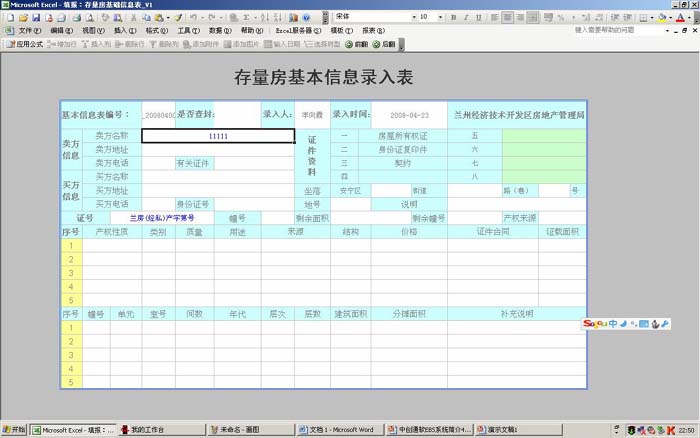Open the Excel服务器 menu

(x=297, y=31)
